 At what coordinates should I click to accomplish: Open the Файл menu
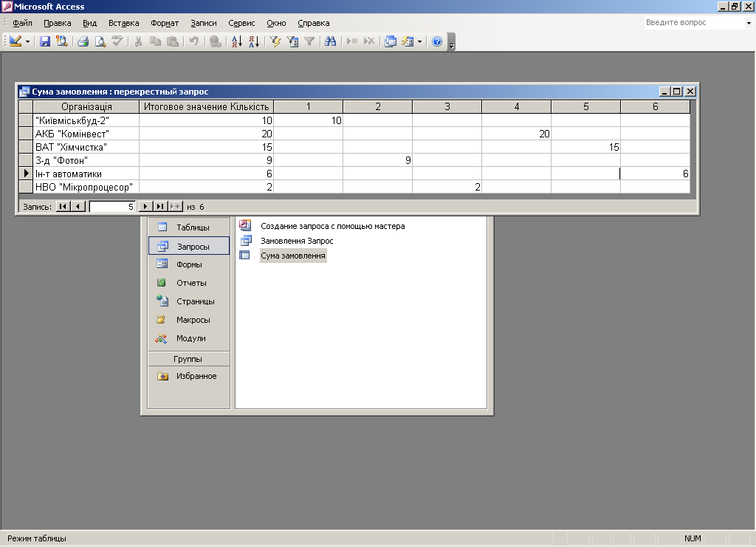[22, 23]
